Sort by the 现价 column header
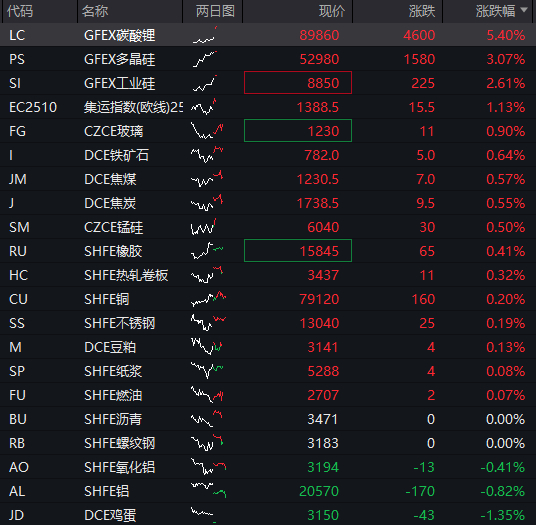Image resolution: width=536 pixels, height=525 pixels. point(332,11)
